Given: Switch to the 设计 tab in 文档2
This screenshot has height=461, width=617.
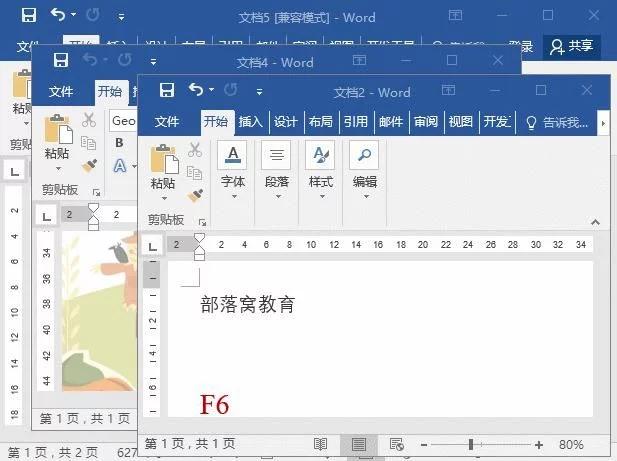Looking at the screenshot, I should pyautogui.click(x=286, y=122).
